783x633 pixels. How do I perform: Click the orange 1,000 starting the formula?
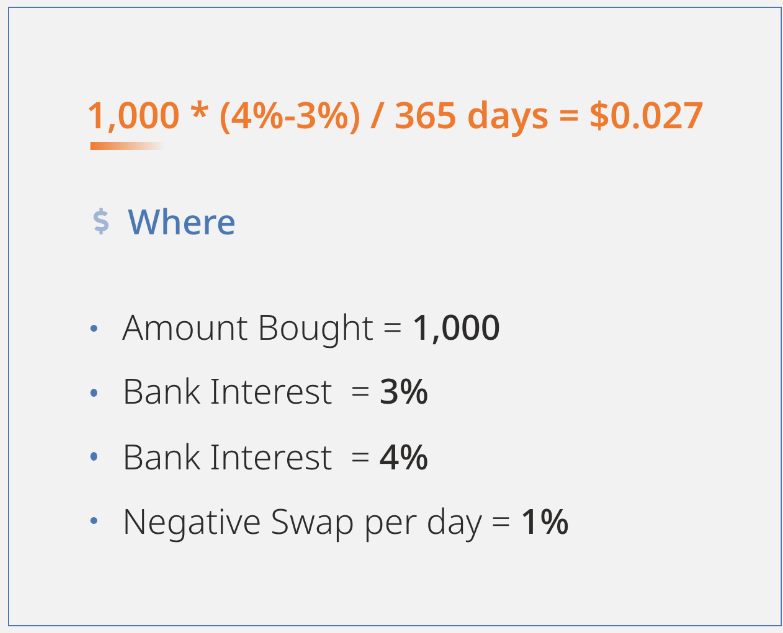[133, 117]
